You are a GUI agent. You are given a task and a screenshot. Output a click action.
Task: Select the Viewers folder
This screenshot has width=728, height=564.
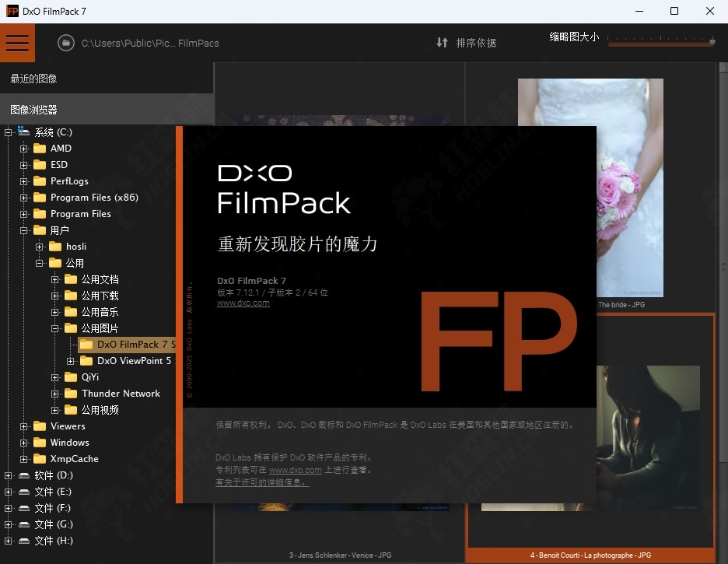pyautogui.click(x=68, y=426)
